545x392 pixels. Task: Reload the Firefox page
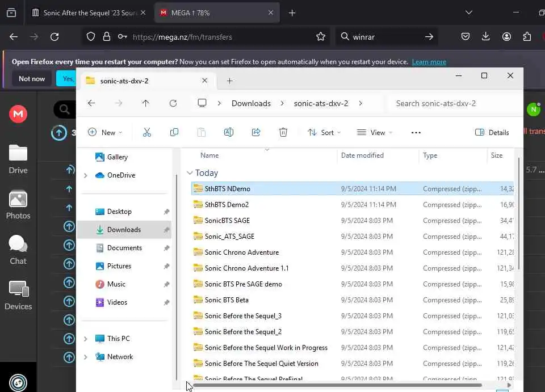pyautogui.click(x=54, y=37)
